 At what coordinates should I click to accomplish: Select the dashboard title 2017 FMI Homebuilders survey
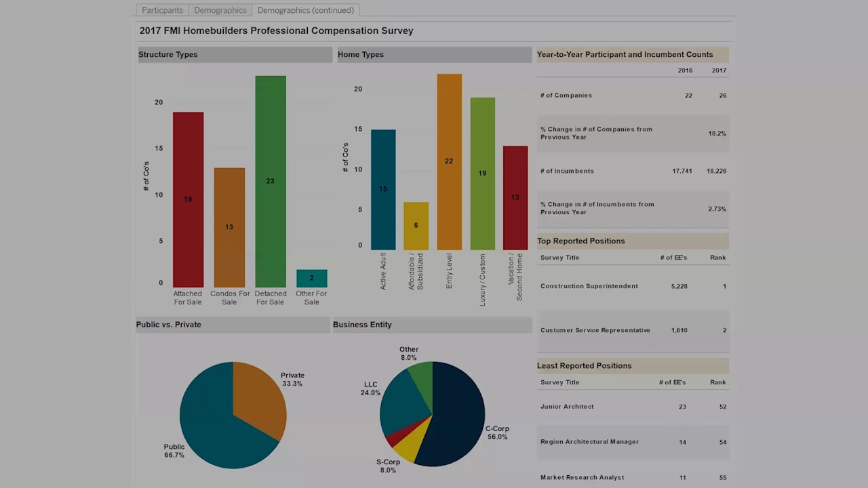(276, 30)
